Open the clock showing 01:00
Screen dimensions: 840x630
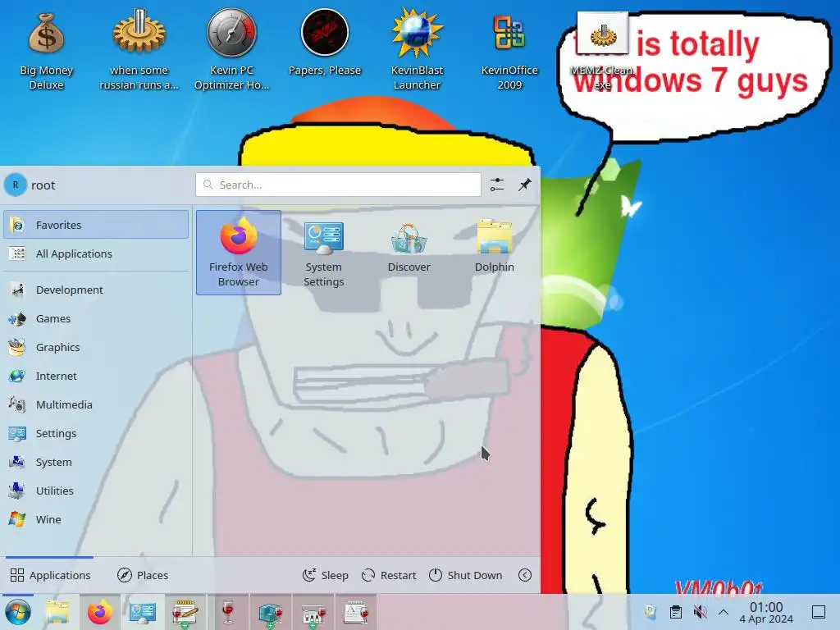point(766,612)
